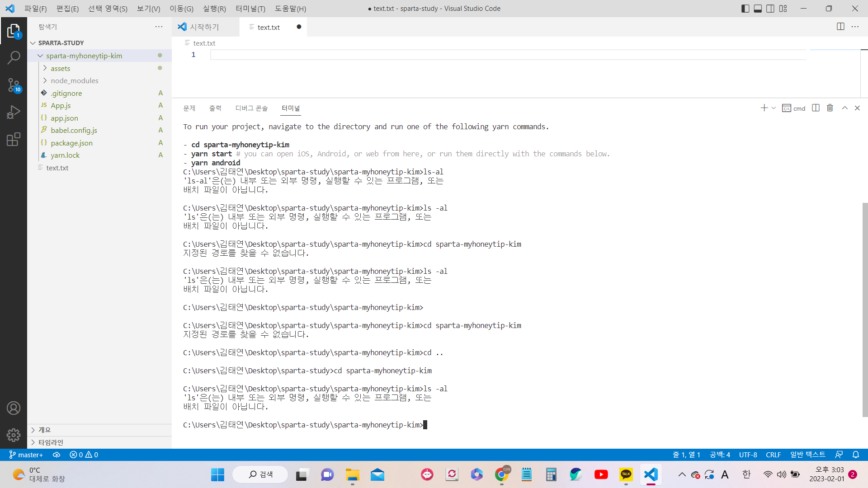868x488 pixels.
Task: Switch to the 문제 panel tab
Action: (x=189, y=108)
